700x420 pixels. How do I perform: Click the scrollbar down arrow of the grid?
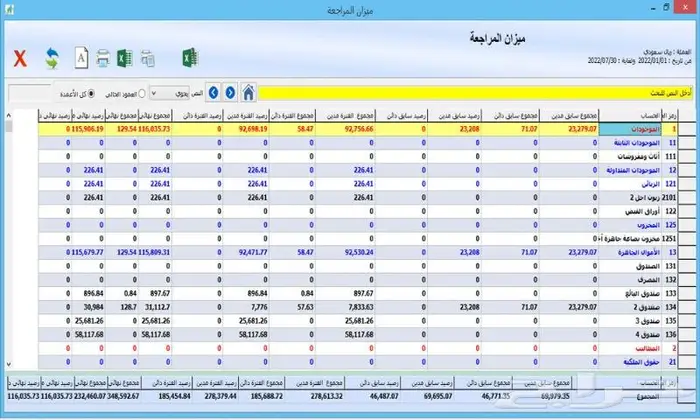click(8, 364)
